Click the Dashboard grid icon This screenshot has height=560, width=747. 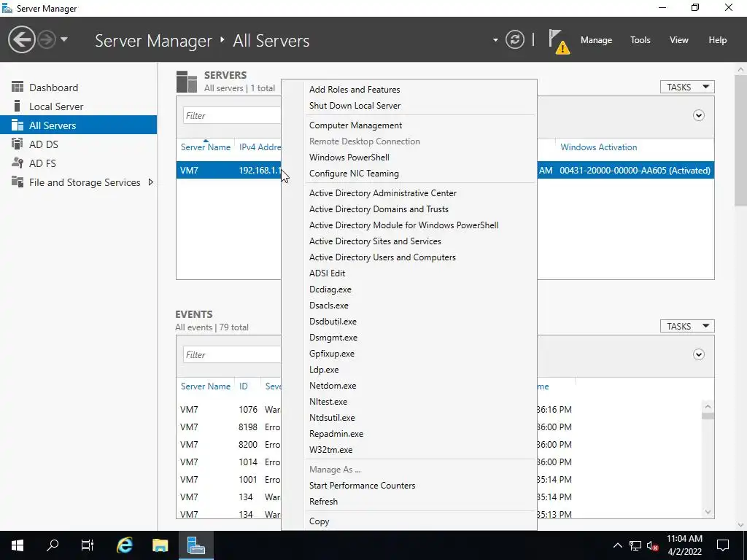pos(18,87)
